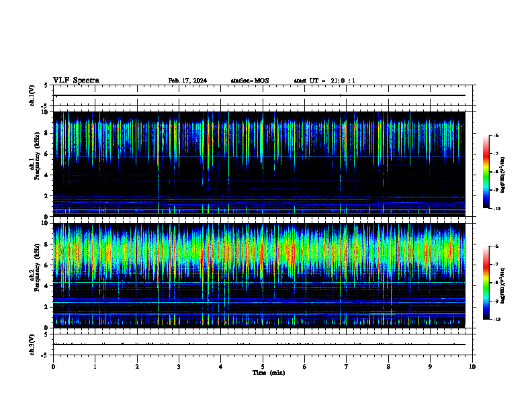Viewport: 532px width, 411px height.
Task: Click the log(PSD) label beside ch.1 color scale
Action: 502,175
